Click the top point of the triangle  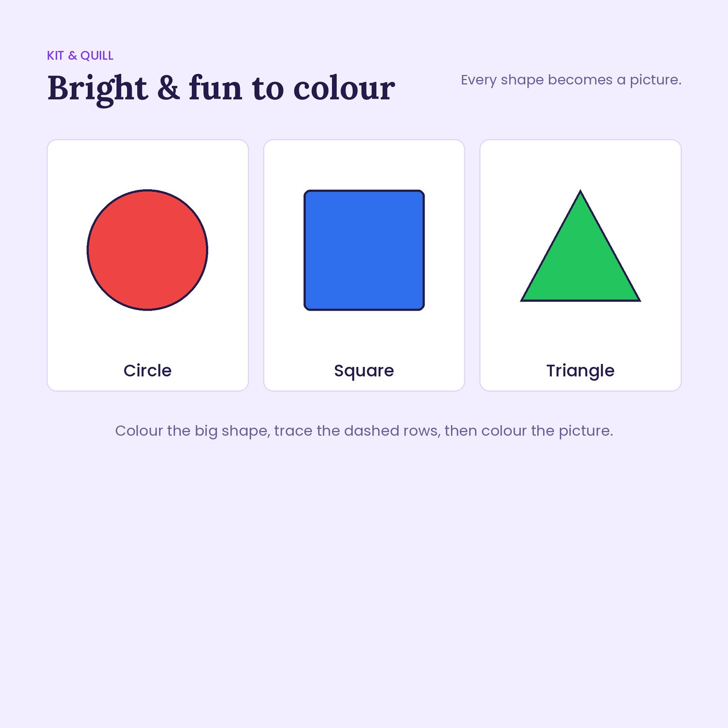[x=580, y=191]
